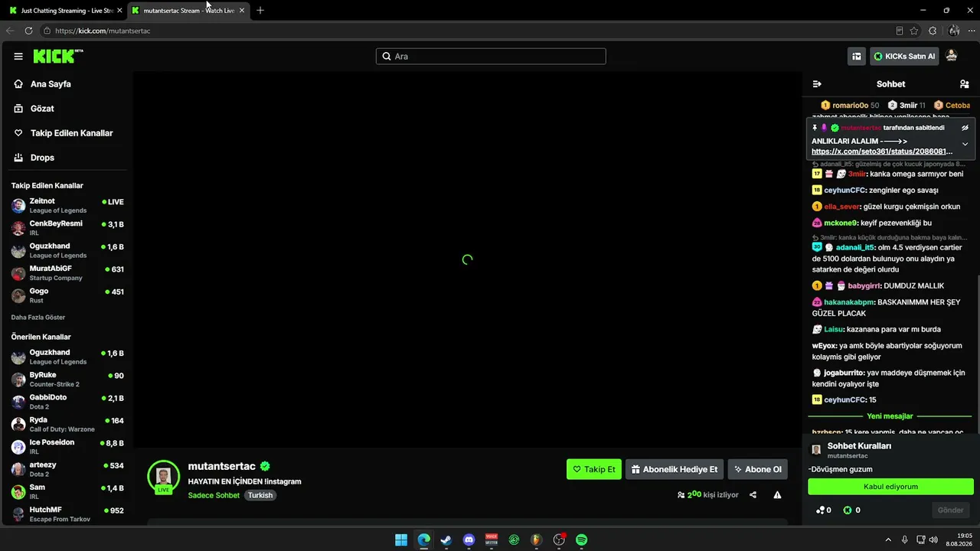Click the volume speaker tray icon
The height and width of the screenshot is (551, 980).
click(933, 540)
